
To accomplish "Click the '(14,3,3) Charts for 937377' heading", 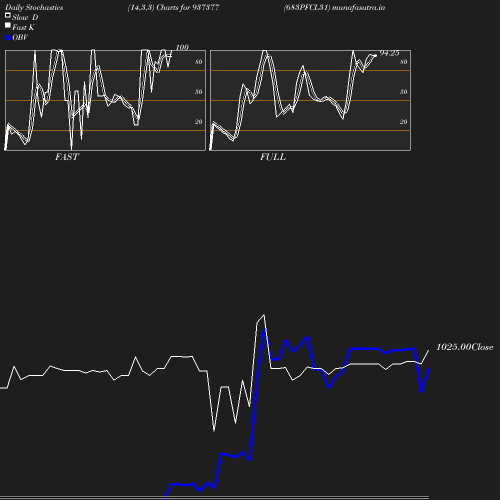I will click(x=173, y=8).
